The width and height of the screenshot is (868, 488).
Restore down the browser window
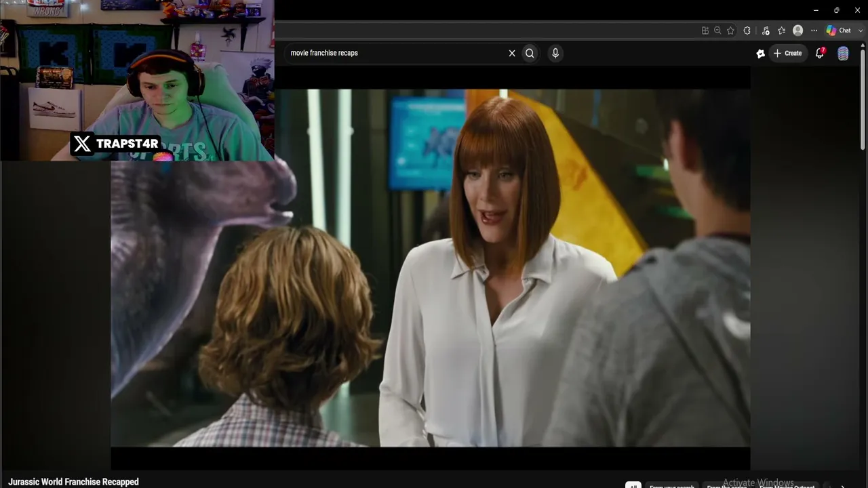(837, 10)
